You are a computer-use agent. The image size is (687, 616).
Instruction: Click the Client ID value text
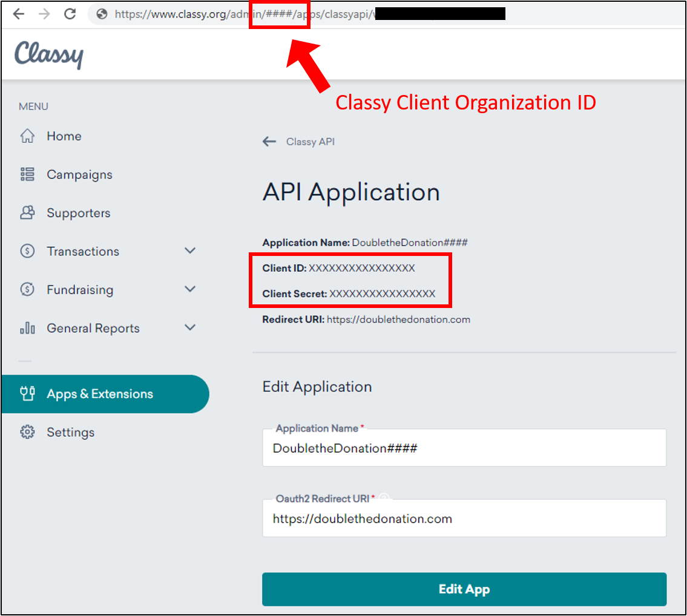pyautogui.click(x=361, y=268)
